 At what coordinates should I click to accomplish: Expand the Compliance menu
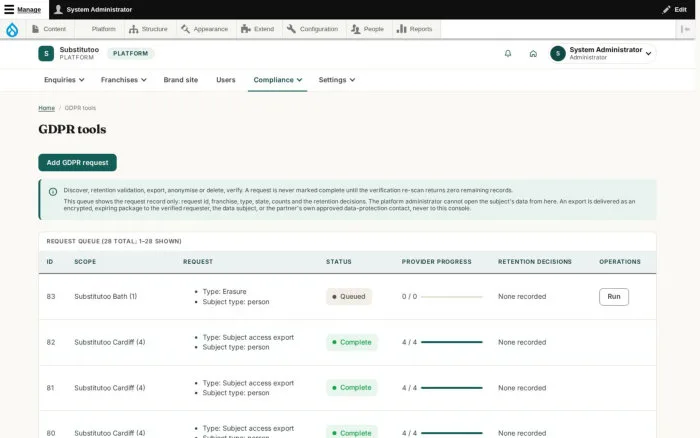click(x=278, y=80)
